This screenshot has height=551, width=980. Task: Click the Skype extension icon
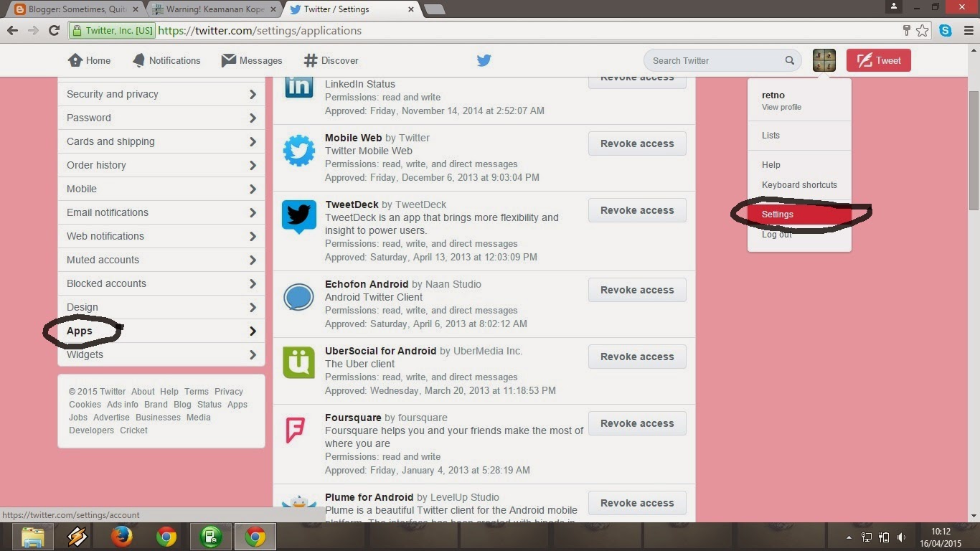(x=946, y=30)
